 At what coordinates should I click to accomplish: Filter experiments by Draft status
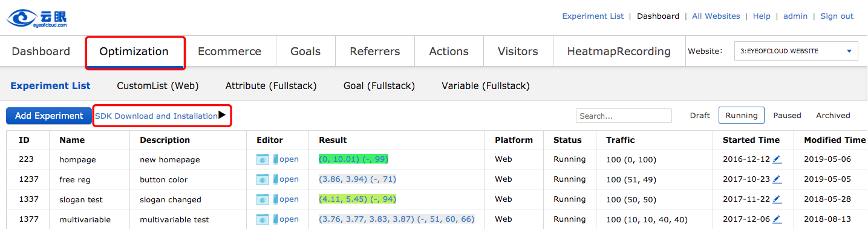click(700, 115)
